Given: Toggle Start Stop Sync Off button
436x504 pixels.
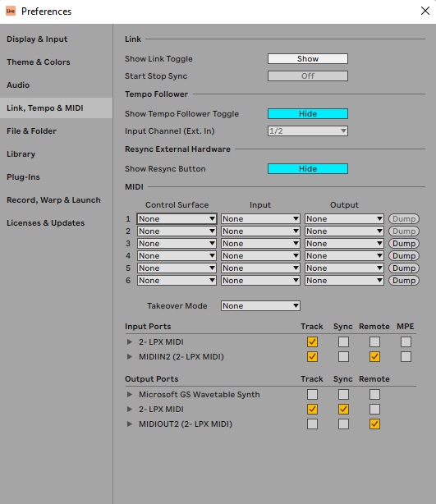Looking at the screenshot, I should point(308,76).
